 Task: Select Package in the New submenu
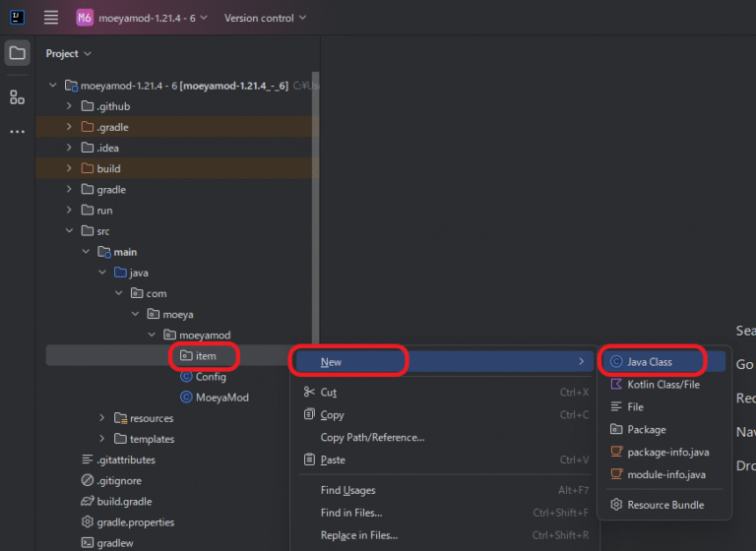(x=663, y=429)
